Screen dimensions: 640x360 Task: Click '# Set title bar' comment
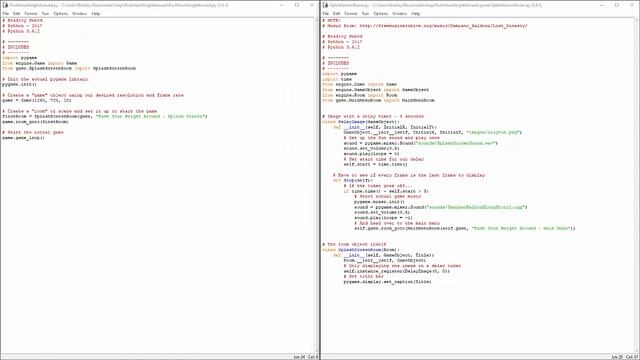[364, 276]
